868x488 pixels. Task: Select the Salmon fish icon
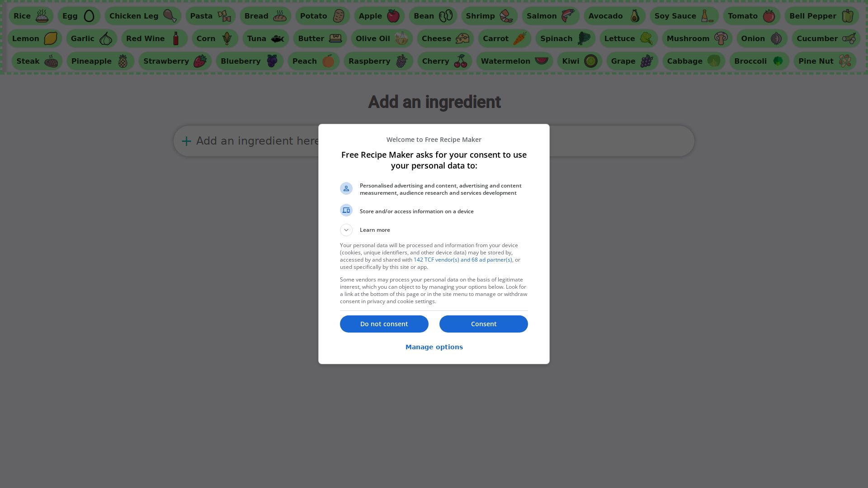568,16
